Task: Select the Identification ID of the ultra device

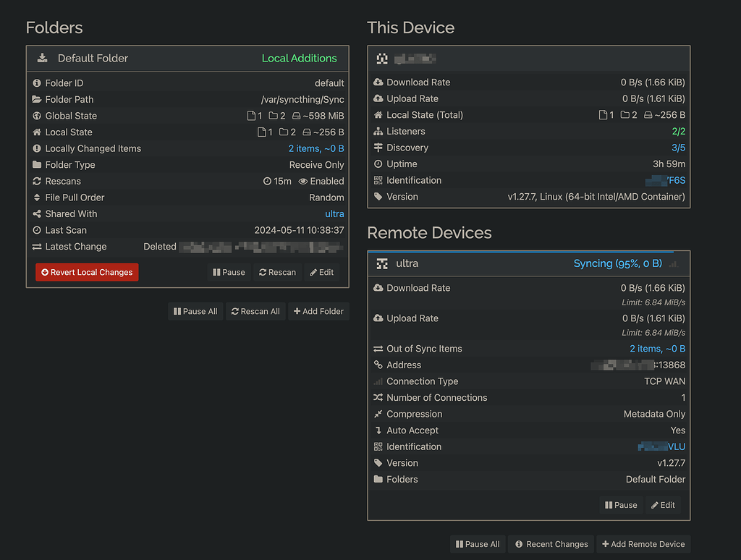Action: point(661,446)
